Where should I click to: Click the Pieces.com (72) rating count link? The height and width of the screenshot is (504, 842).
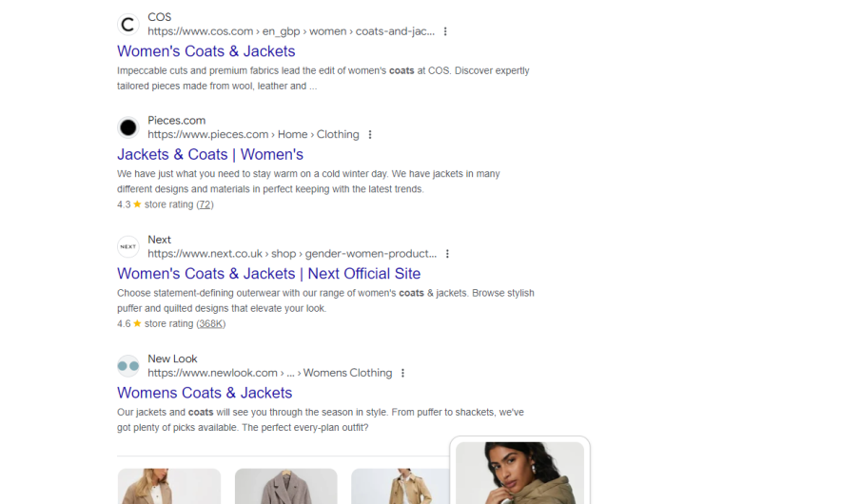[x=205, y=204]
